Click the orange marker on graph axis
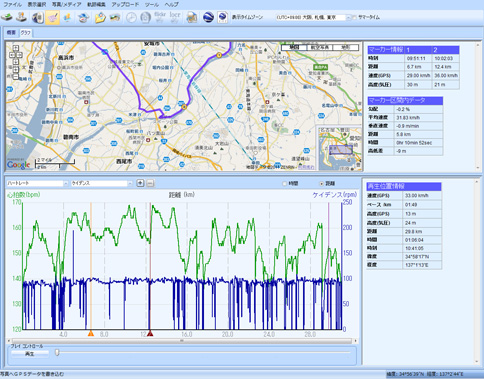 click(x=91, y=333)
